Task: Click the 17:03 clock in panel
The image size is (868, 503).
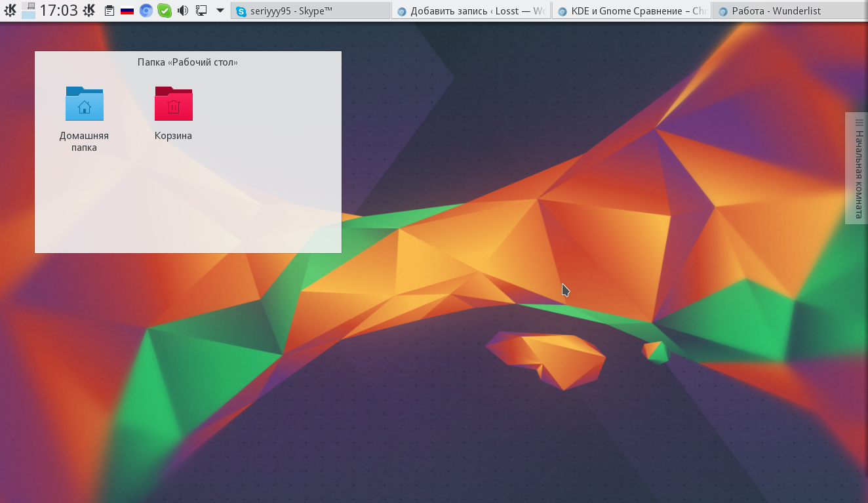Action: tap(58, 10)
